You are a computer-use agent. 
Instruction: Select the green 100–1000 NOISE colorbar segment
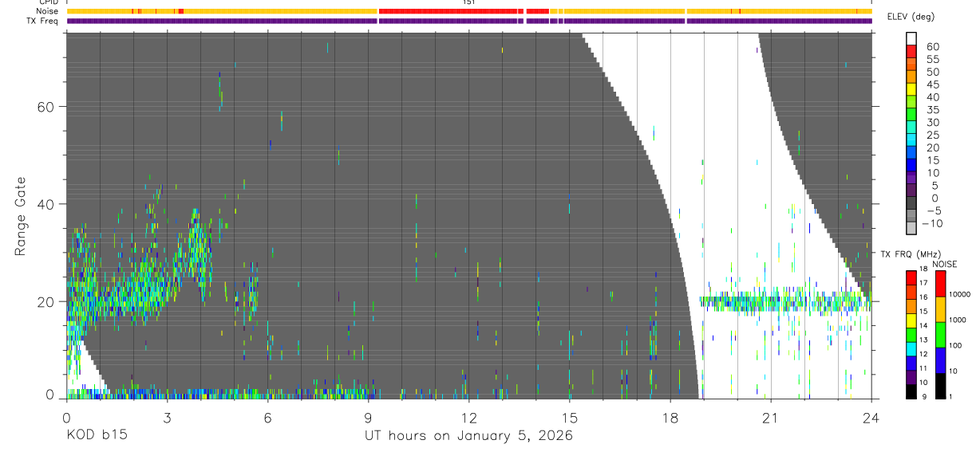pos(941,335)
